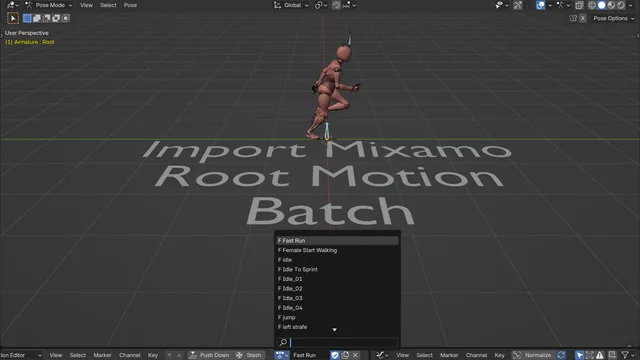This screenshot has height=360, width=640.
Task: Click the Fast Run action name field
Action: click(310, 355)
